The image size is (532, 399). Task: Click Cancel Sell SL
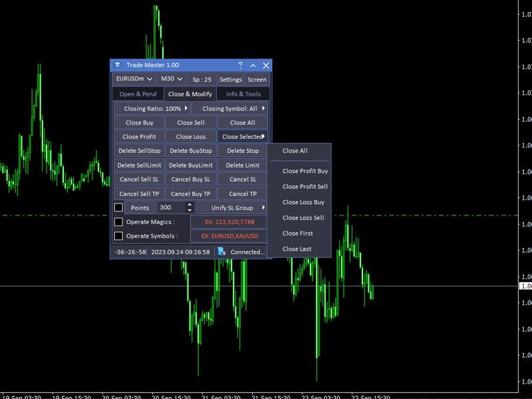[140, 179]
